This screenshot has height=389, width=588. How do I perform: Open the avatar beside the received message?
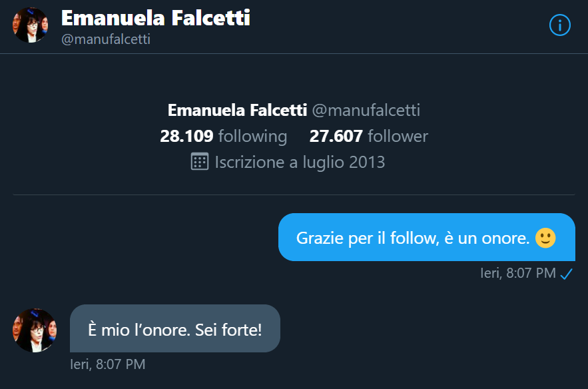(35, 330)
